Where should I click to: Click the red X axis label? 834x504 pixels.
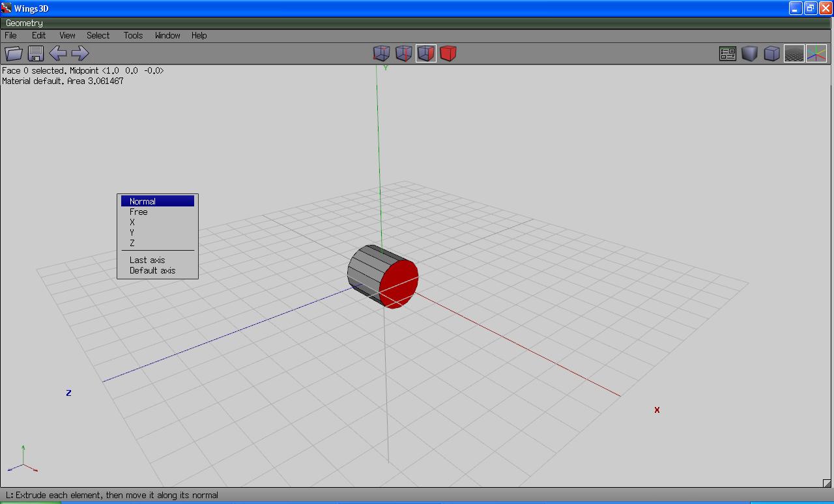657,410
